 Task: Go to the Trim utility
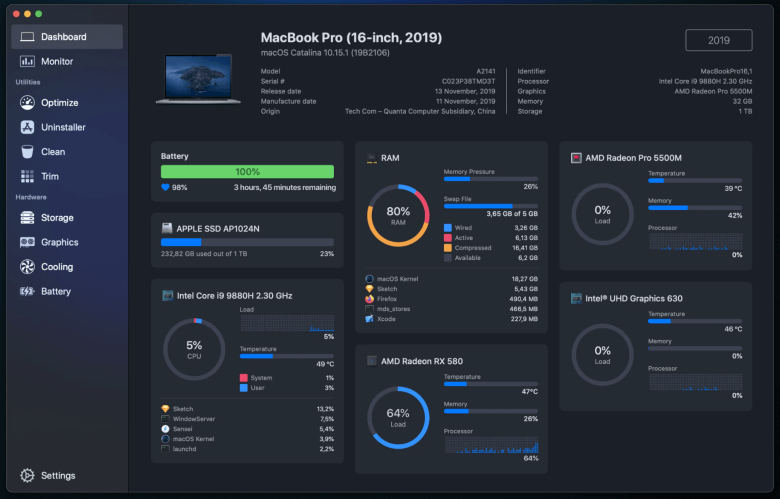click(67, 176)
